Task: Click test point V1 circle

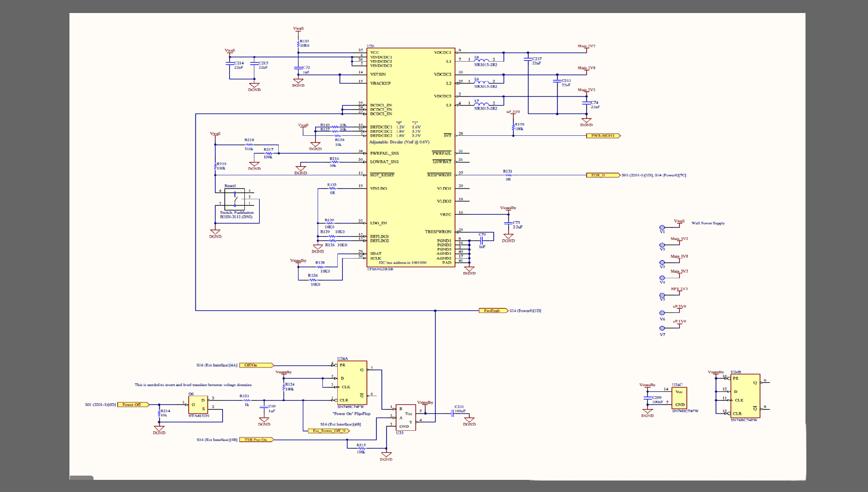Action: 662,227
